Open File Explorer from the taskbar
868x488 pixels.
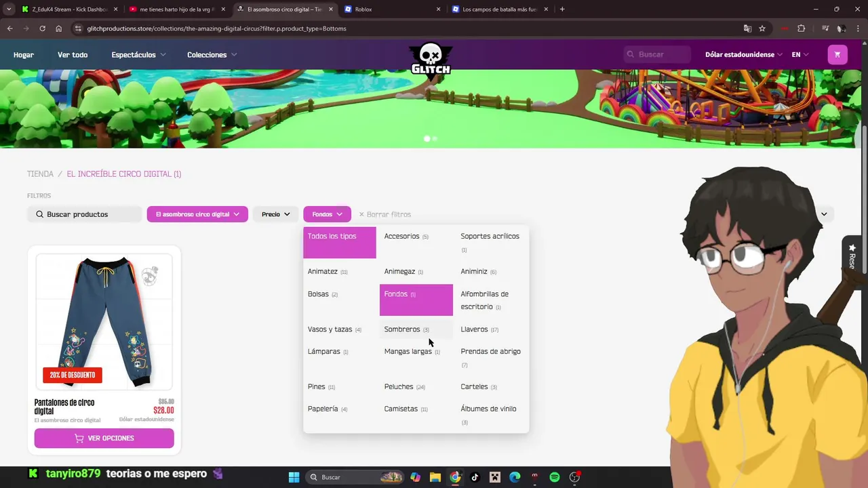(x=435, y=477)
